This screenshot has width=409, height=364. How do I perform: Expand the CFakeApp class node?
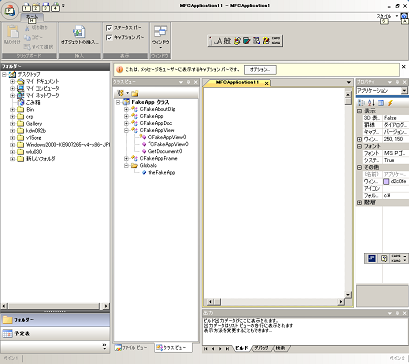click(126, 116)
